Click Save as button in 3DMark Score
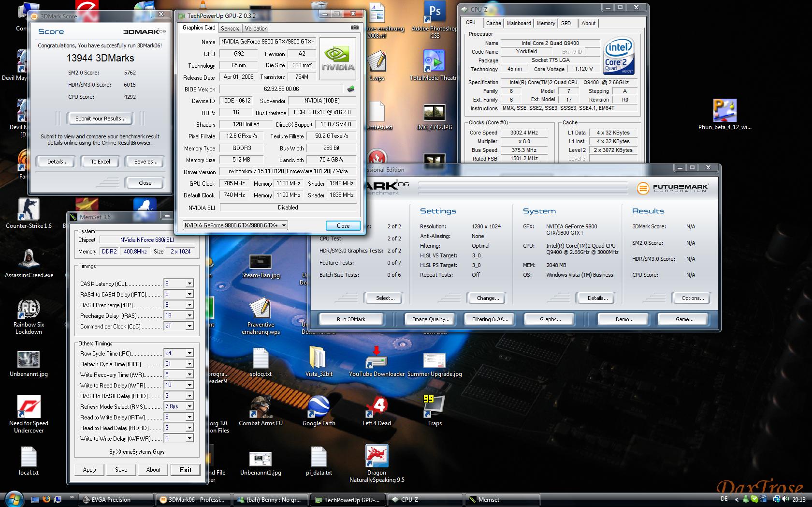 point(146,162)
